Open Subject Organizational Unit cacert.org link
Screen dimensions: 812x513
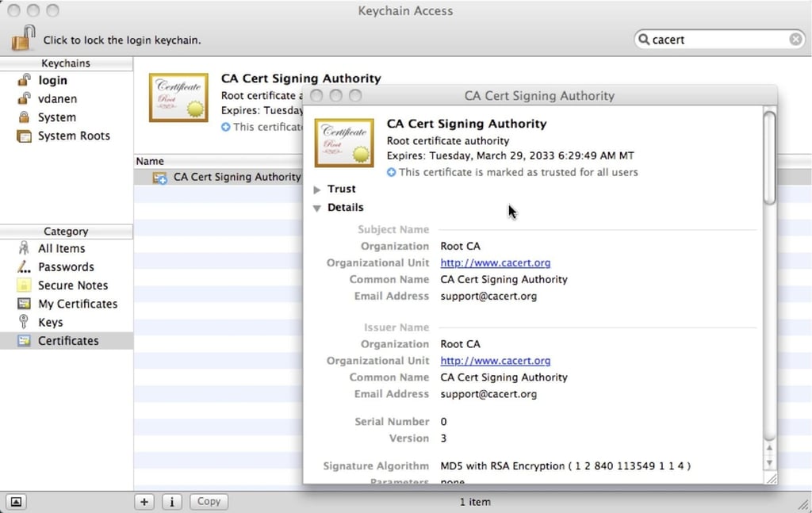click(495, 263)
